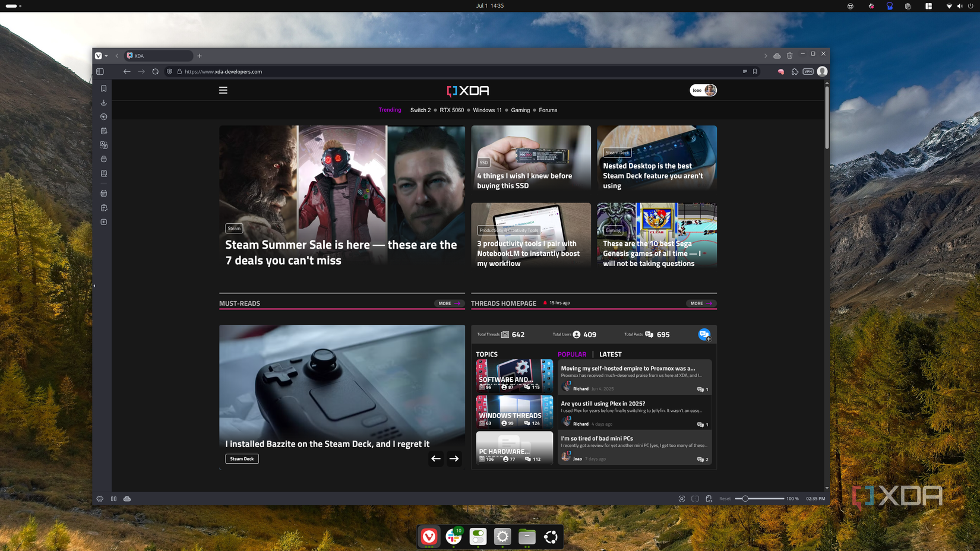Click MORE next to Must-Reads
Image resolution: width=980 pixels, height=551 pixels.
point(450,303)
